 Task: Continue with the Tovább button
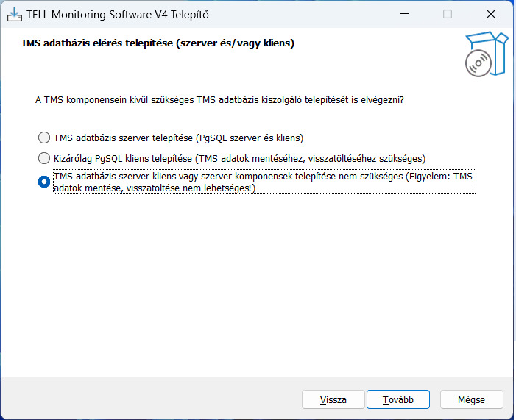(x=398, y=399)
